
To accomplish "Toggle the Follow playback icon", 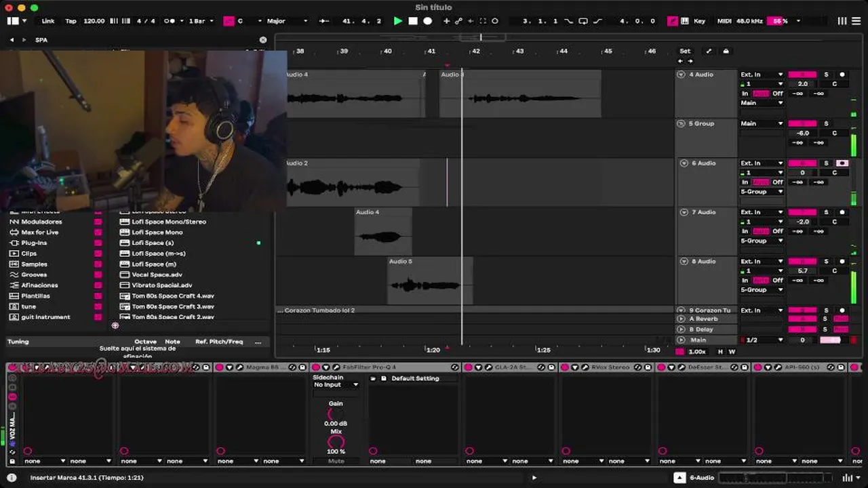I will pos(324,21).
